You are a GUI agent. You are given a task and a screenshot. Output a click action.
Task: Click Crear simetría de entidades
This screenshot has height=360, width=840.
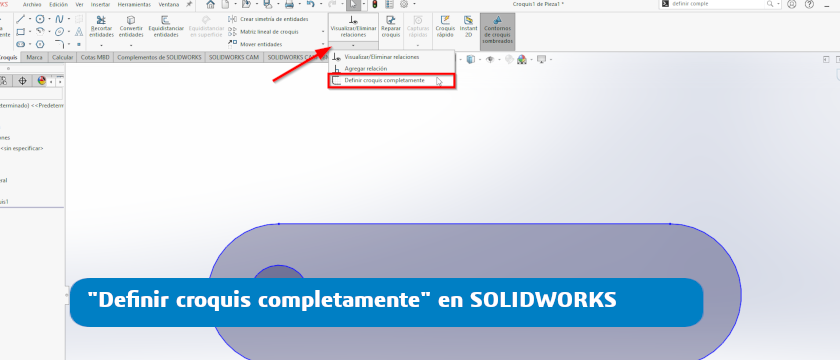point(267,19)
